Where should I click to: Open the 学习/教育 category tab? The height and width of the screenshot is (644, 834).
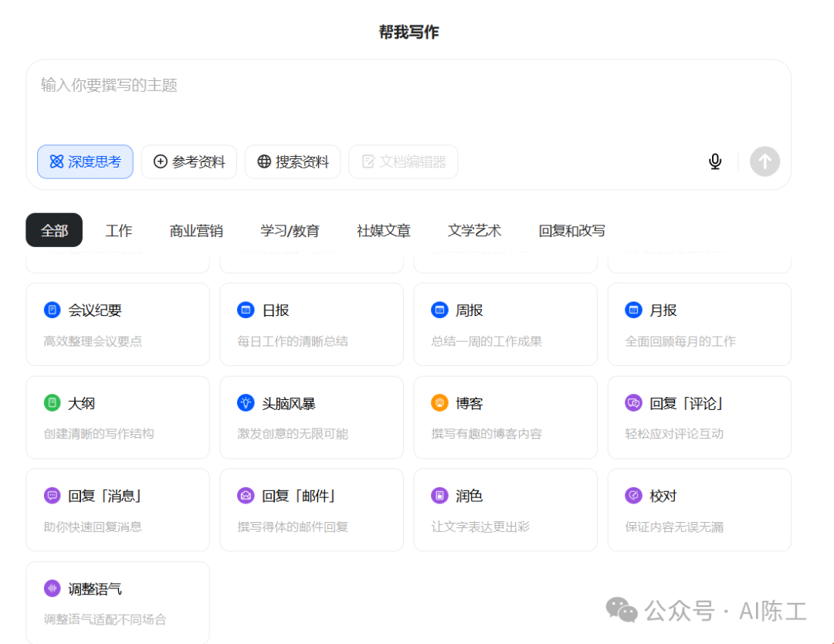[290, 231]
